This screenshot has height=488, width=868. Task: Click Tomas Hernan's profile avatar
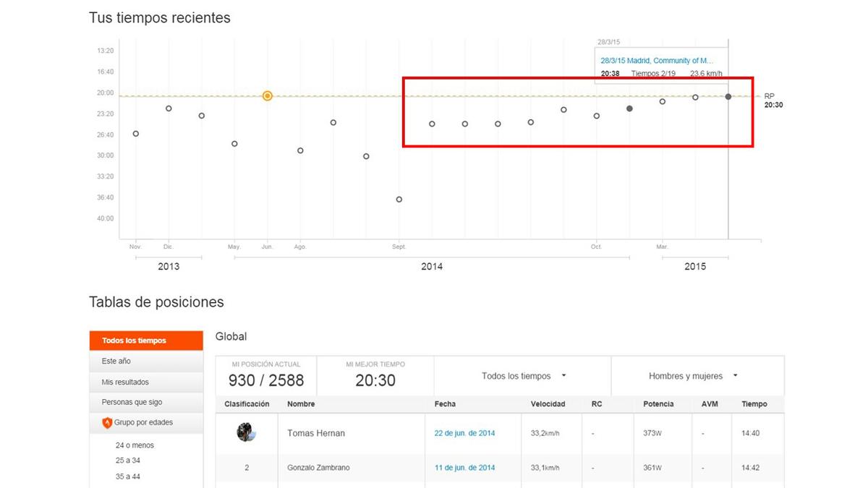(246, 432)
